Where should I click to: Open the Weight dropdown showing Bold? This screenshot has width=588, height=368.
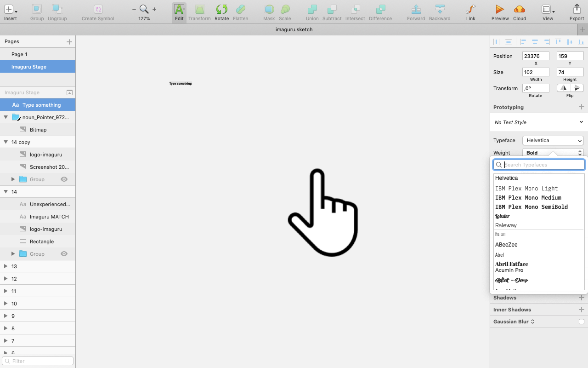click(553, 153)
